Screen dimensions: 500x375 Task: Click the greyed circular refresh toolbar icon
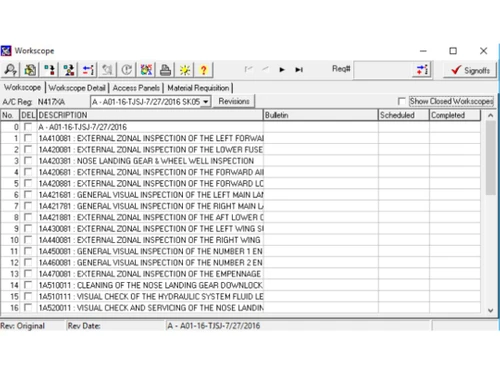(127, 70)
